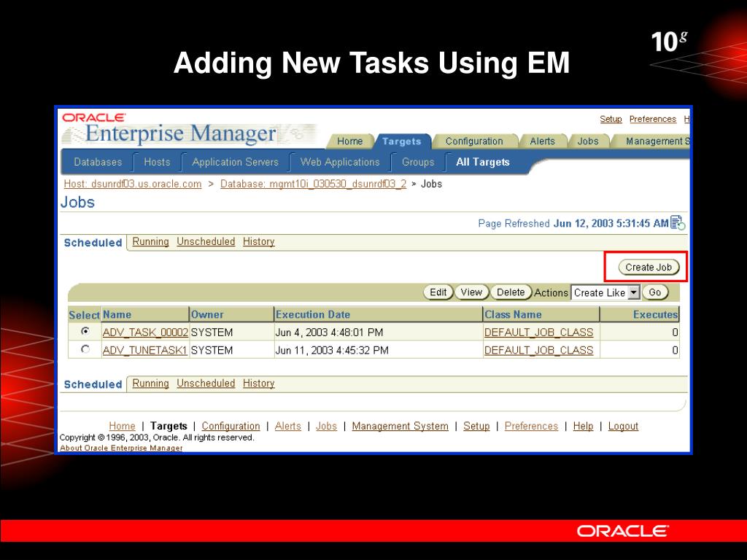Click the Delete button

(x=511, y=292)
